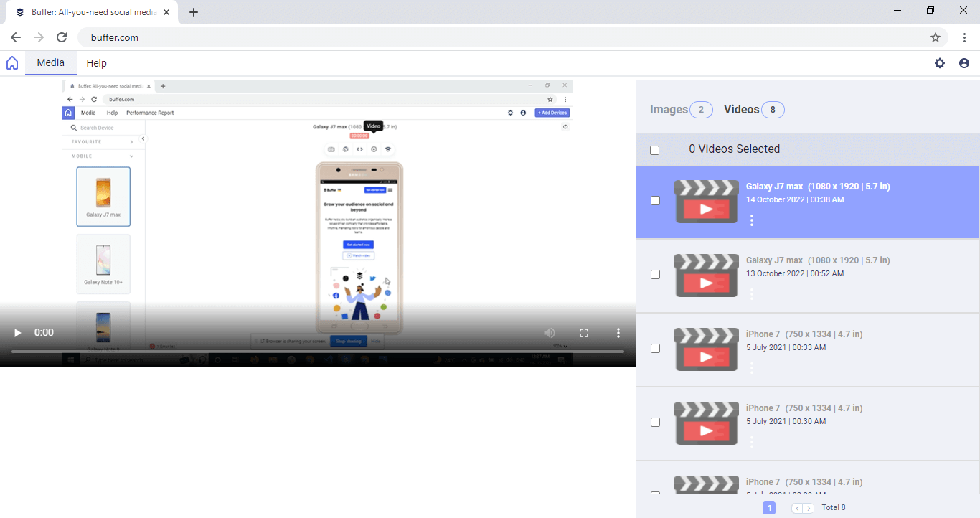Screen dimensions: 980x518
Task: Switch to the Images tab
Action: (x=669, y=110)
